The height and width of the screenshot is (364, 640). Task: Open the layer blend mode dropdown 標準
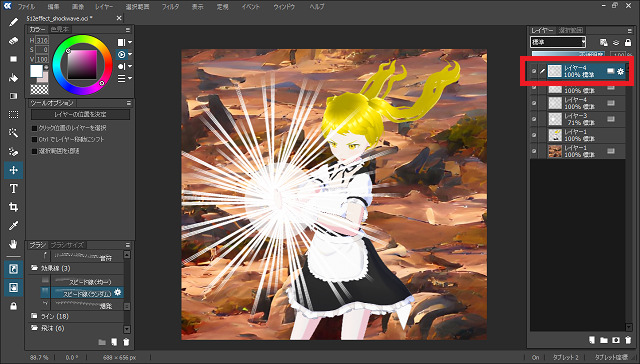[558, 42]
